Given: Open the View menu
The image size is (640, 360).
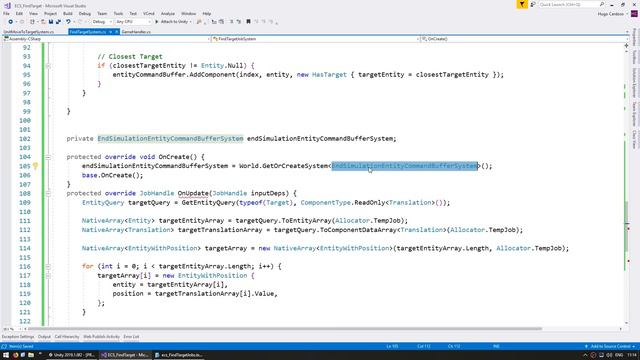Looking at the screenshot, I should (33, 13).
